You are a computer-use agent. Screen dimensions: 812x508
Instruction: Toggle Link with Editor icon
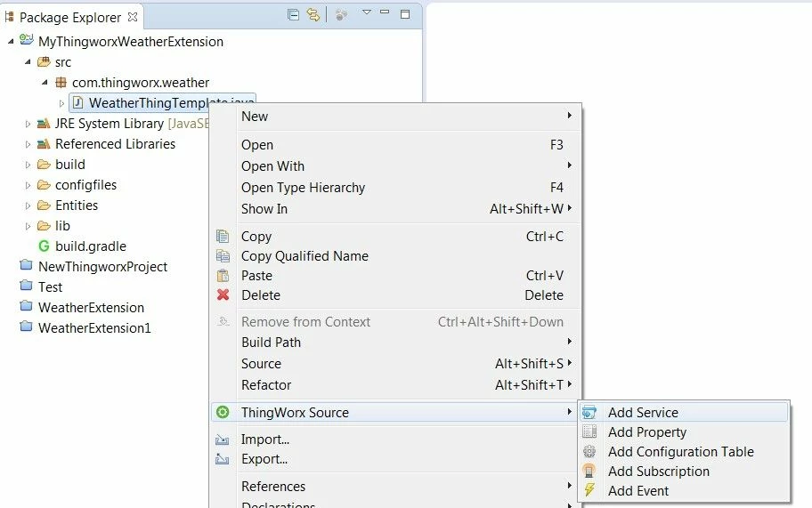313,14
